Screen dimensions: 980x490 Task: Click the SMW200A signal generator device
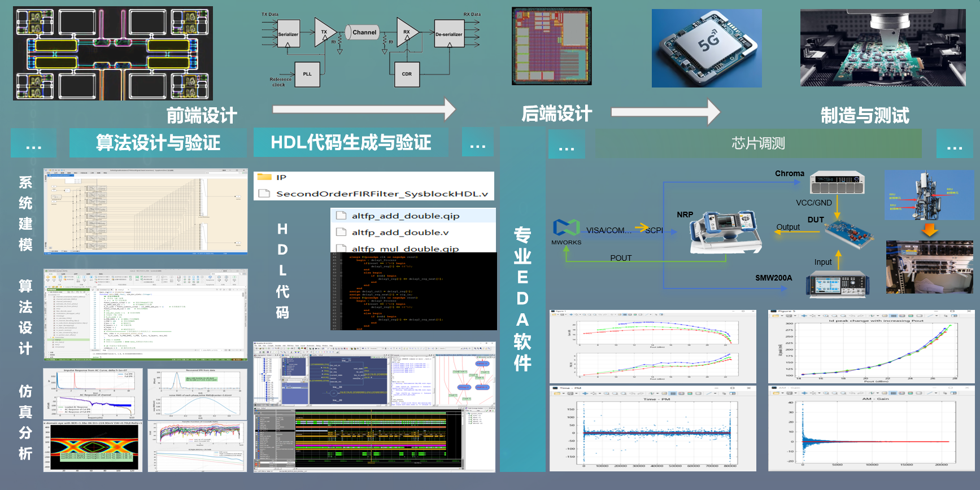pyautogui.click(x=837, y=284)
